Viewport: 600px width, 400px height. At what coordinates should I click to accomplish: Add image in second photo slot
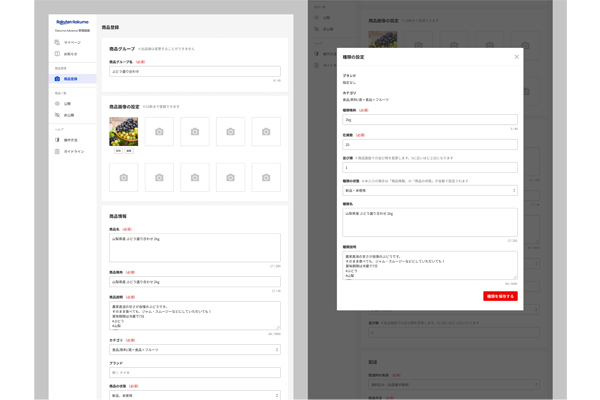point(159,131)
